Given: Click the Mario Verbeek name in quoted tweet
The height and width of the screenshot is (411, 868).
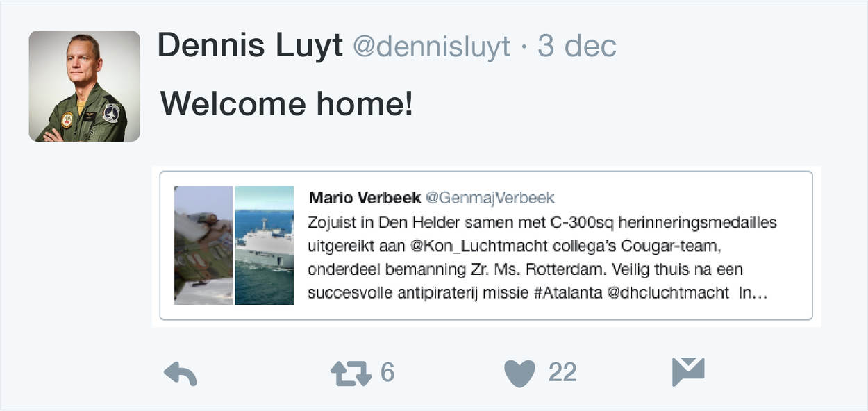Looking at the screenshot, I should 365,198.
